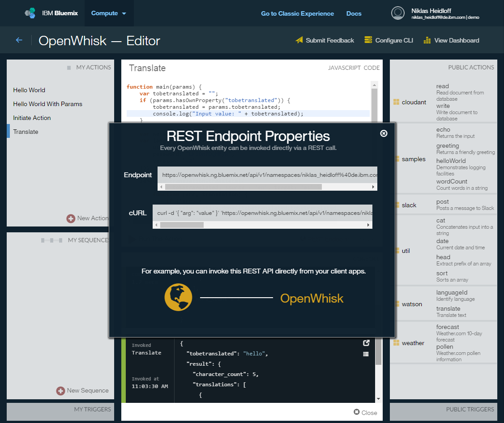Open the Docs link
This screenshot has width=504, height=423.
(354, 13)
